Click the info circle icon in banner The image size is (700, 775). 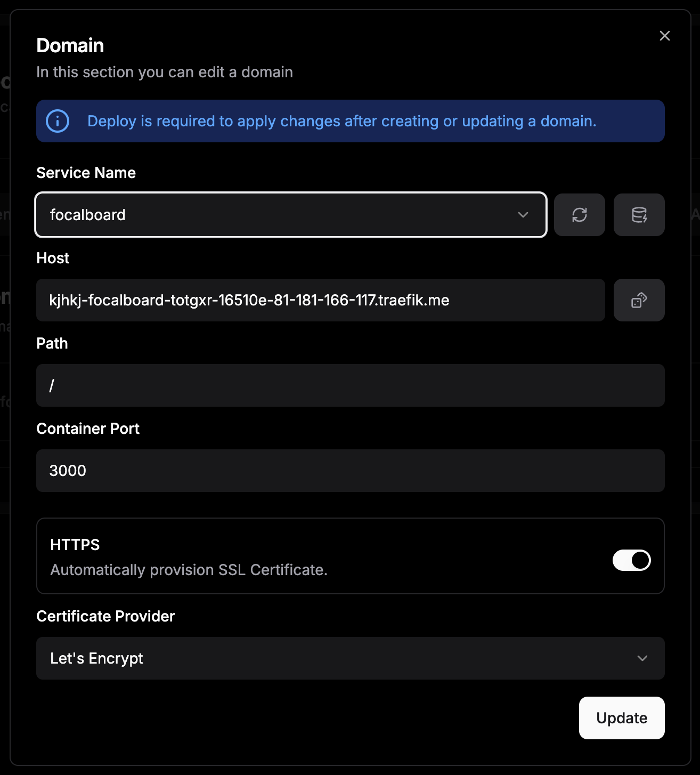[58, 121]
